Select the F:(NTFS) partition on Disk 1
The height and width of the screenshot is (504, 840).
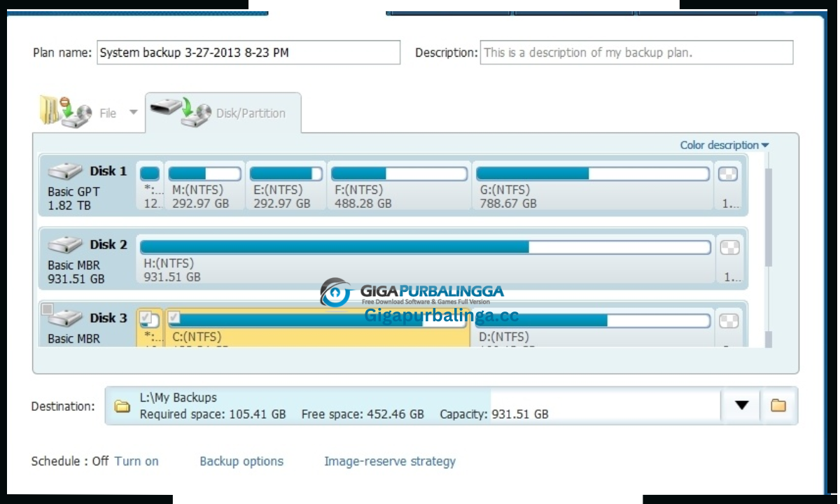point(399,185)
